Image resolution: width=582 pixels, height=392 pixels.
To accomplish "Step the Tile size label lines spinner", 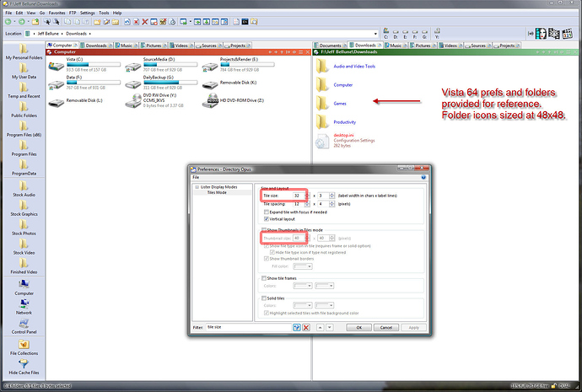I will (x=331, y=196).
